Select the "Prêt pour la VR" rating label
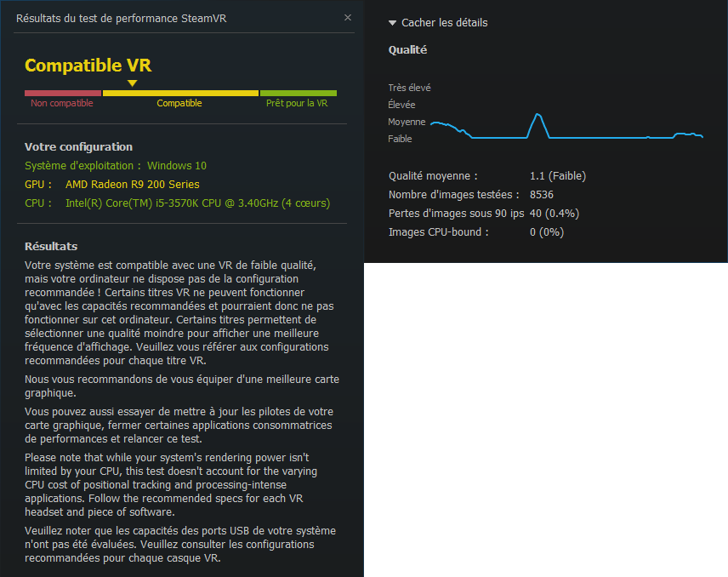Viewport: 728px width, 577px height. [297, 104]
